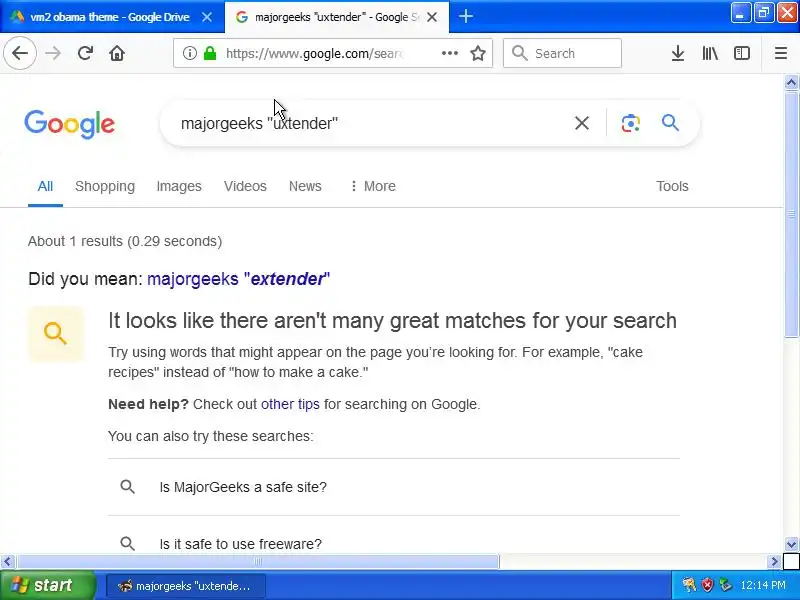This screenshot has height=600, width=800.
Task: Open the other tips link
Action: pos(290,404)
